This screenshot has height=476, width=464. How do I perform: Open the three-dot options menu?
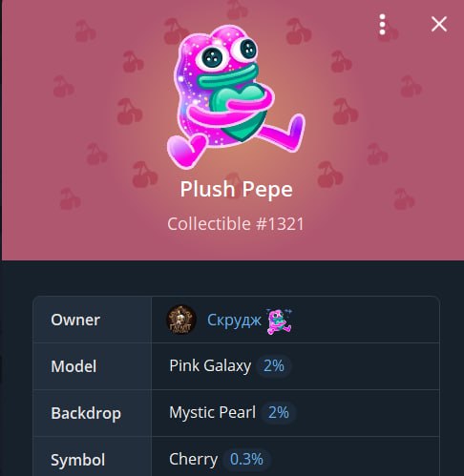click(x=382, y=24)
